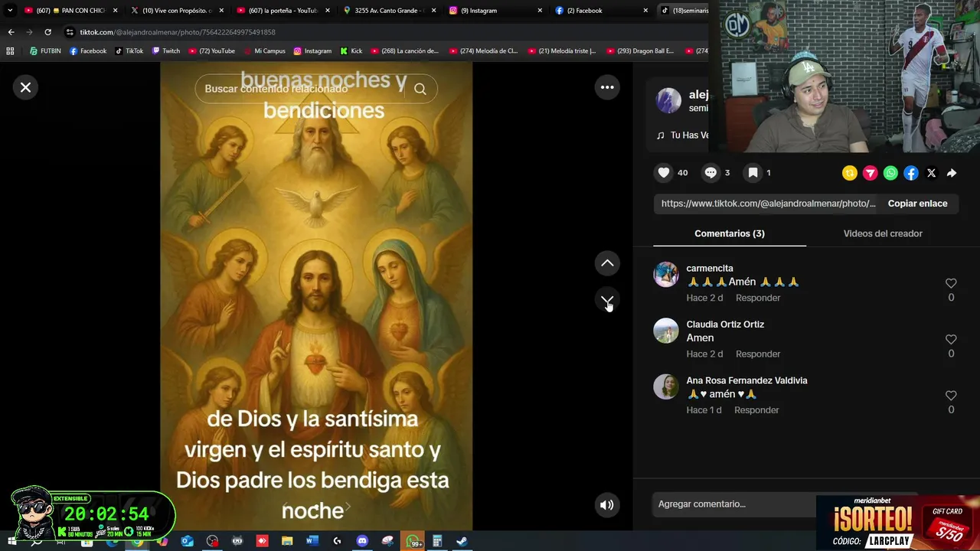Open the Instagram bookmark
This screenshot has height=551, width=980.
pos(312,51)
